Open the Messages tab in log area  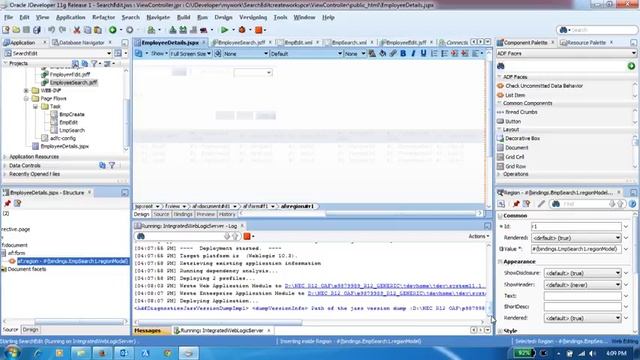pos(147,331)
